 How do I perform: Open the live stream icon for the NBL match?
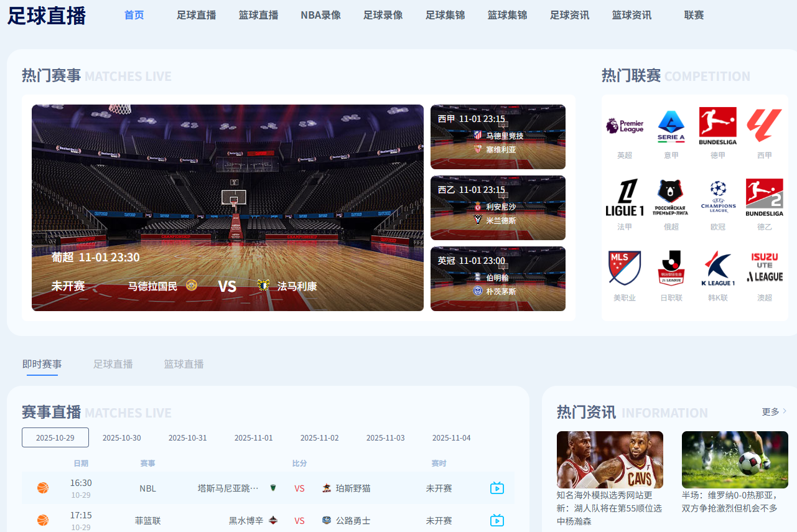[496, 488]
